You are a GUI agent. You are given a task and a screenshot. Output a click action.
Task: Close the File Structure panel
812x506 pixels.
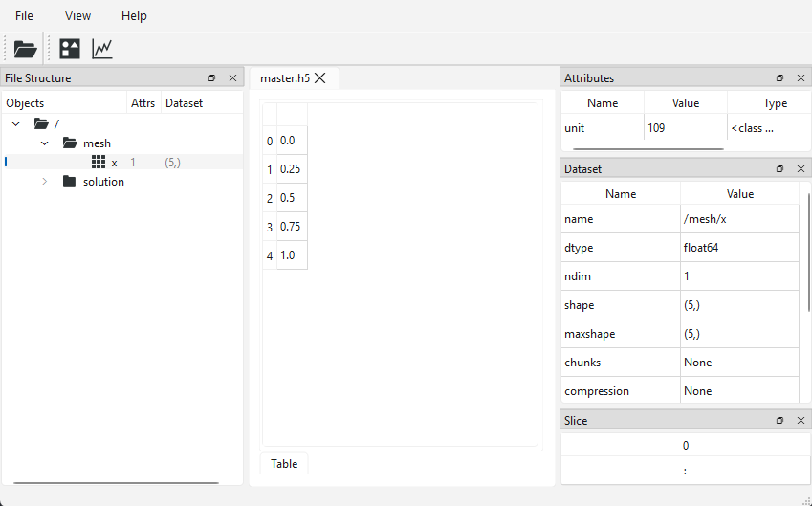click(232, 78)
